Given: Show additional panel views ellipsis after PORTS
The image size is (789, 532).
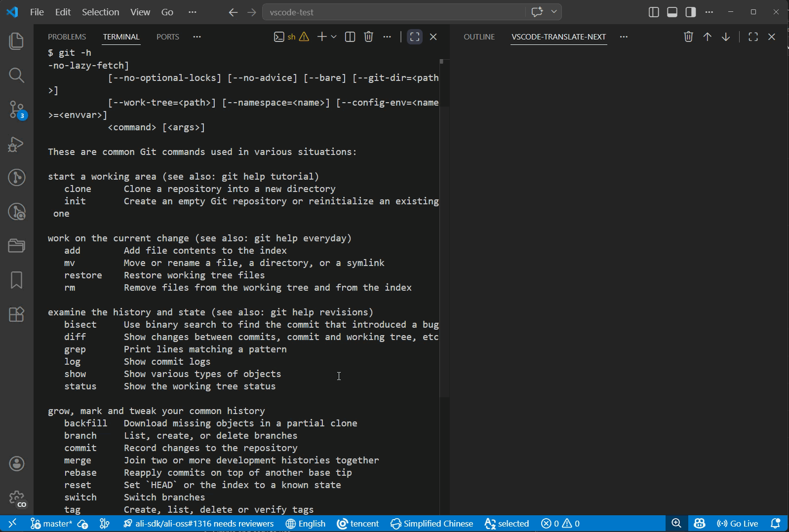Looking at the screenshot, I should [197, 37].
